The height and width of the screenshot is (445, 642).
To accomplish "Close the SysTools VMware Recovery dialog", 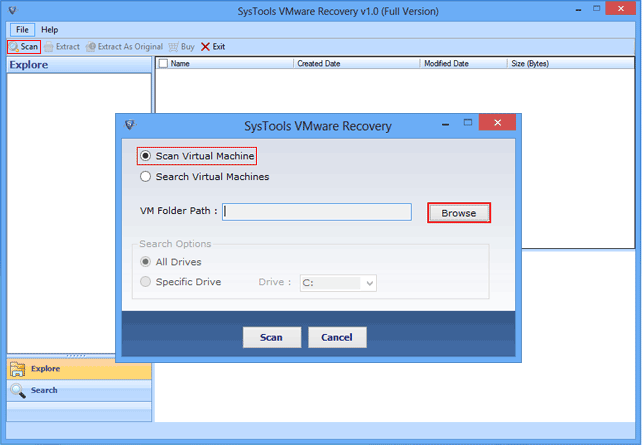I will coord(497,122).
